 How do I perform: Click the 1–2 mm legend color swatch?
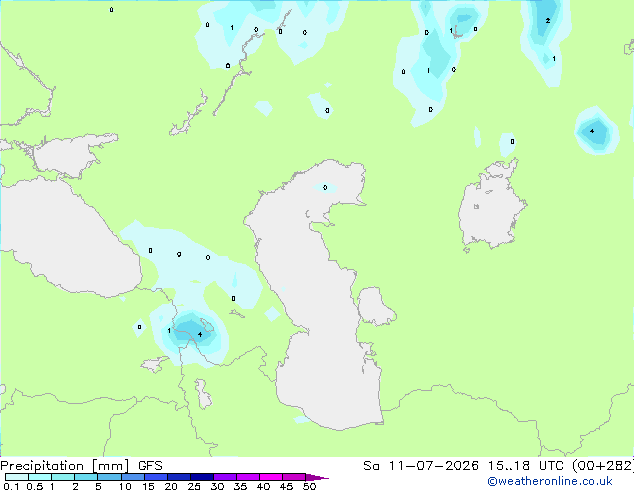[63, 477]
